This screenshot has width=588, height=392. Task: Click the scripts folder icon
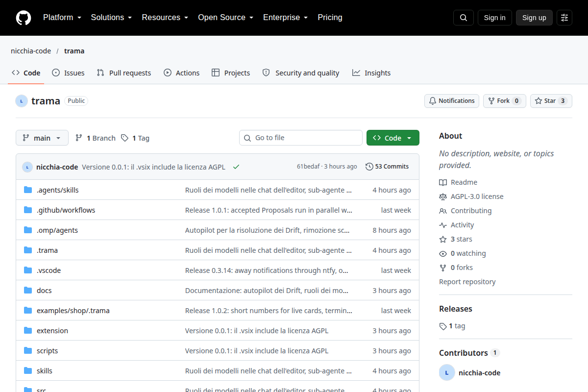[x=28, y=351]
